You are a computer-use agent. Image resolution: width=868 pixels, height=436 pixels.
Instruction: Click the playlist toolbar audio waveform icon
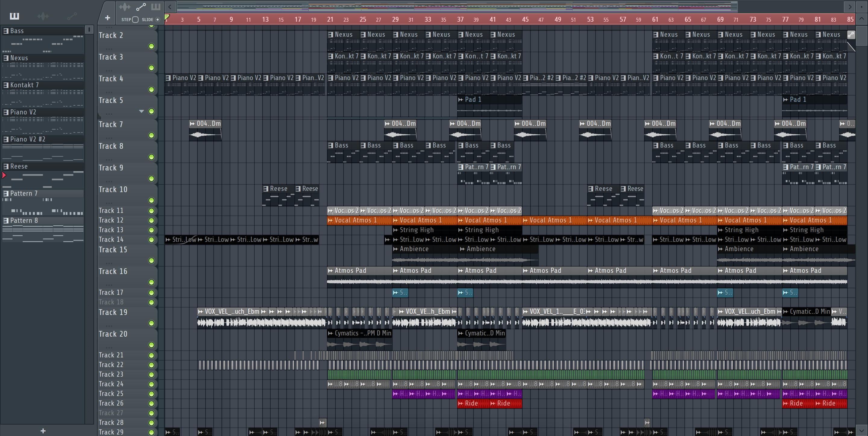pyautogui.click(x=124, y=7)
